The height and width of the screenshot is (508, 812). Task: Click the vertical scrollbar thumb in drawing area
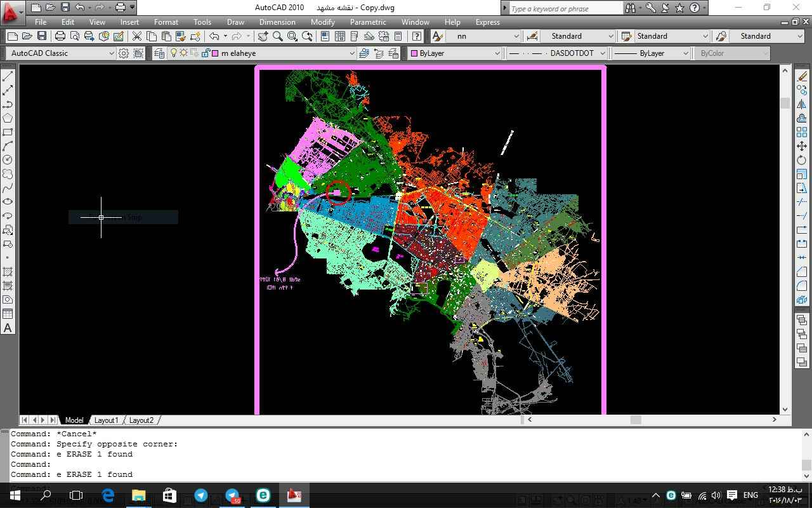coord(785,103)
